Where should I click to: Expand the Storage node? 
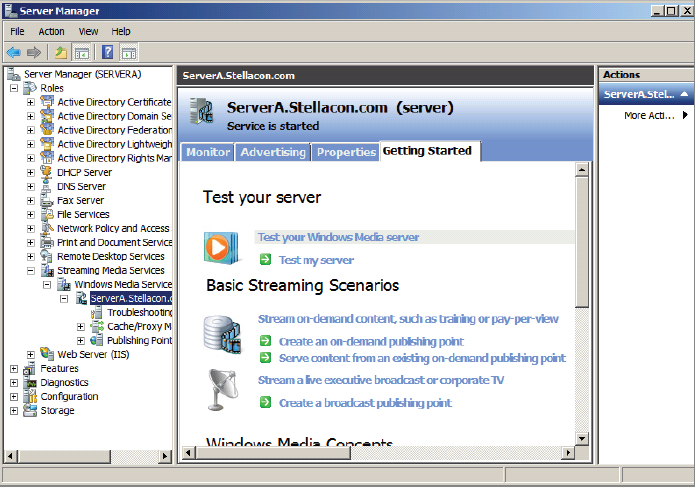14,411
